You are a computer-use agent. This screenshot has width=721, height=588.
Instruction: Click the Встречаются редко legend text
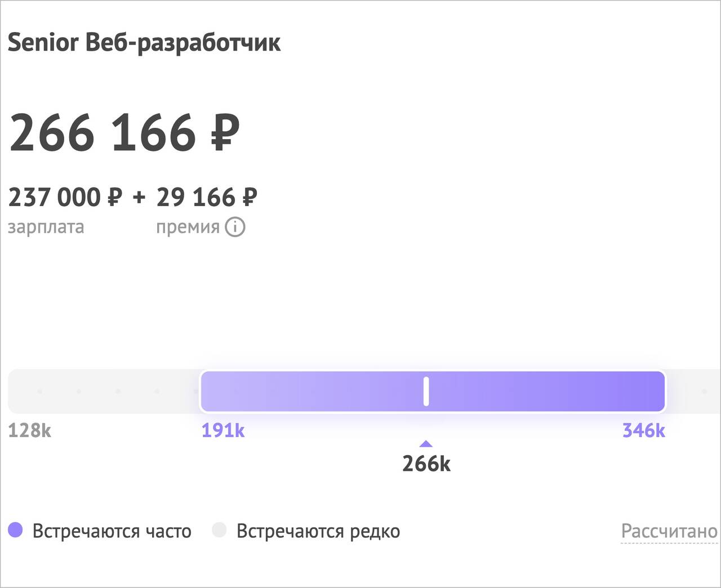(x=318, y=531)
